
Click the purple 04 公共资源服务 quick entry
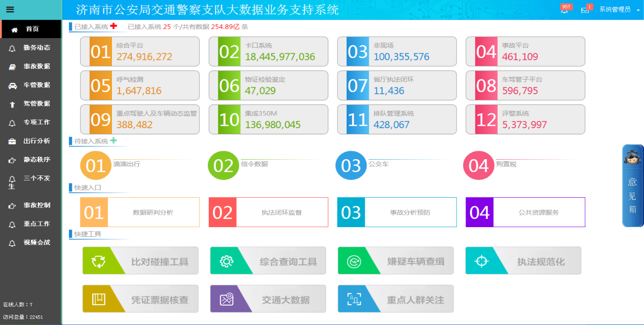pyautogui.click(x=525, y=212)
